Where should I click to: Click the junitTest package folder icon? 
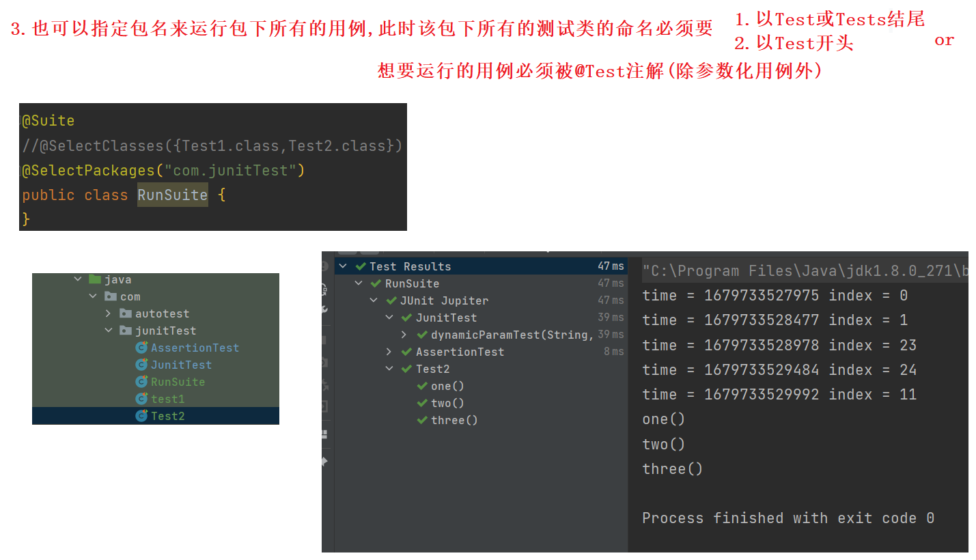click(126, 331)
